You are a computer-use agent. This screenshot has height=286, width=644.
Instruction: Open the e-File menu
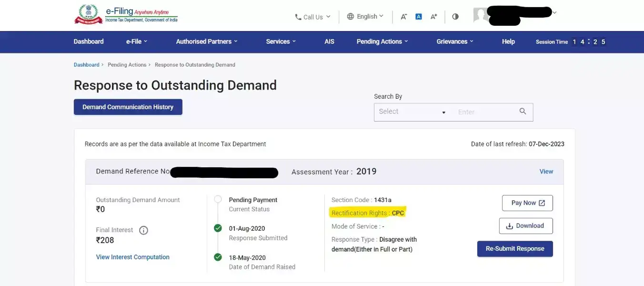pos(136,41)
